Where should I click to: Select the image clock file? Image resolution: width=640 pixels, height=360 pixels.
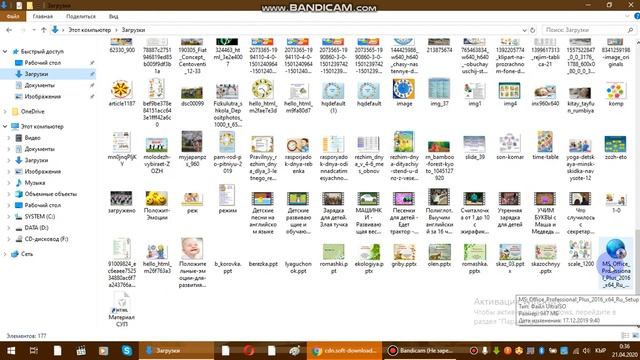click(x=404, y=93)
